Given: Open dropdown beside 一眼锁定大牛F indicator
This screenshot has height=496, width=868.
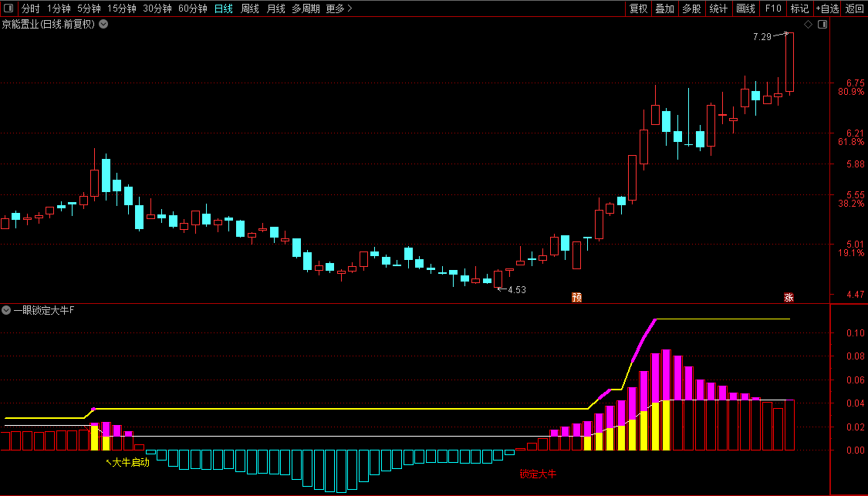Looking at the screenshot, I should tap(6, 311).
